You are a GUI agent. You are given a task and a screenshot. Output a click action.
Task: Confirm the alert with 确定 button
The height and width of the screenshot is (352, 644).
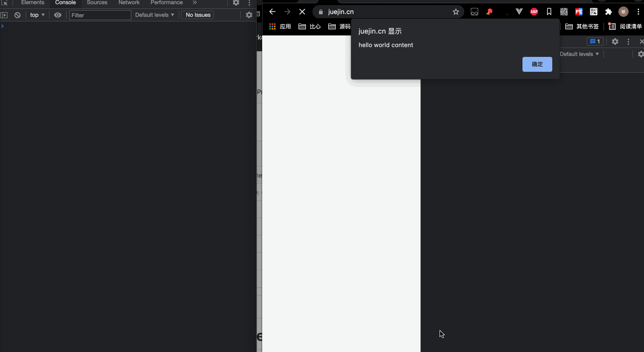tap(537, 64)
